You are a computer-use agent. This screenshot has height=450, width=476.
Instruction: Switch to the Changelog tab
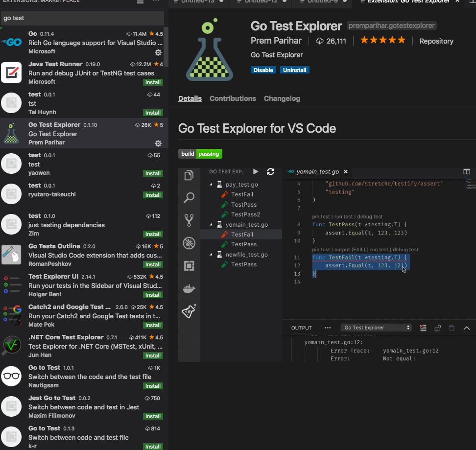pos(282,98)
